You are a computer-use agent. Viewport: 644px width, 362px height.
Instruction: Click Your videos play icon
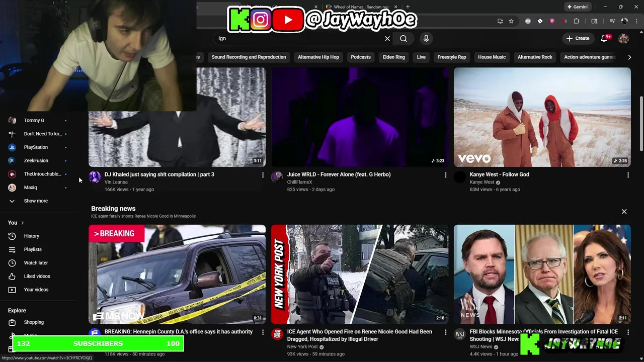click(12, 290)
